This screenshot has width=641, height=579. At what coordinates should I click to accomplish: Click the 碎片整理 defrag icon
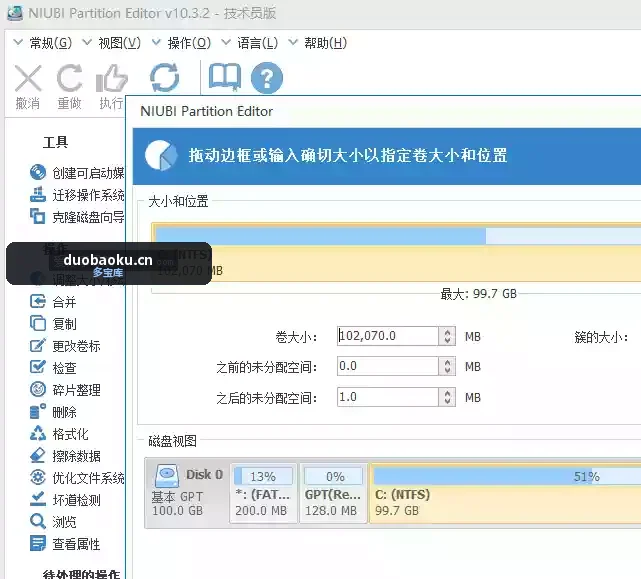(38, 389)
